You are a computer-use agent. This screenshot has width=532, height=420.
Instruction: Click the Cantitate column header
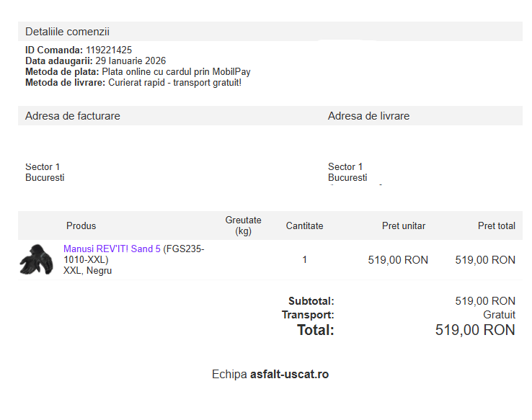(304, 225)
